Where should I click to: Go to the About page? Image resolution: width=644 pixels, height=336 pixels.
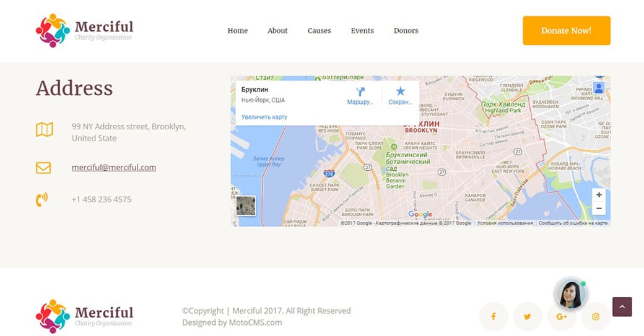277,31
